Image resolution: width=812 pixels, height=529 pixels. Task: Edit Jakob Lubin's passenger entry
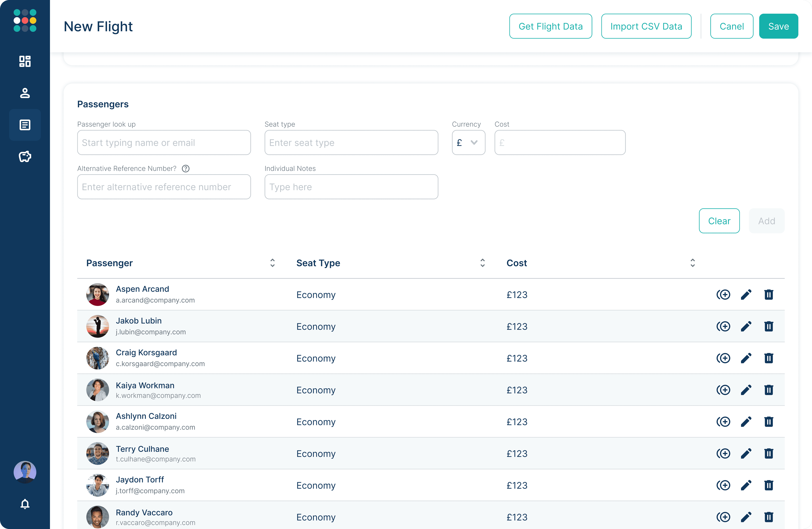point(746,326)
